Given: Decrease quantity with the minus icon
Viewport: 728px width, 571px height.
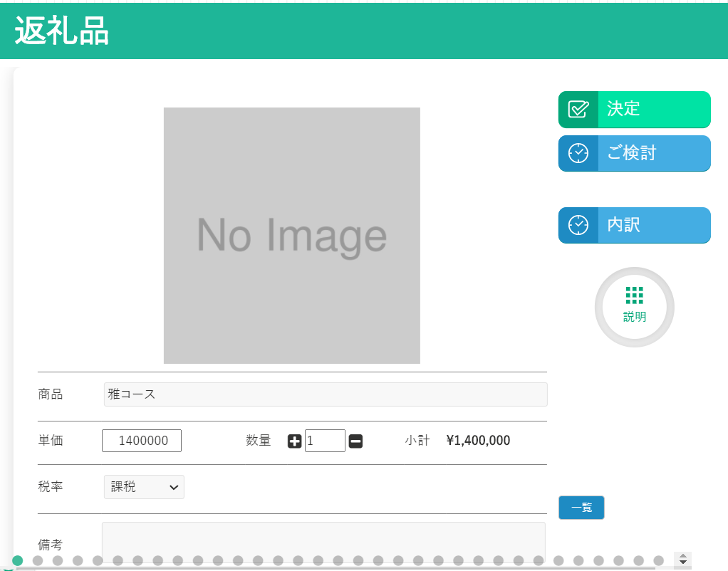Looking at the screenshot, I should coord(356,441).
